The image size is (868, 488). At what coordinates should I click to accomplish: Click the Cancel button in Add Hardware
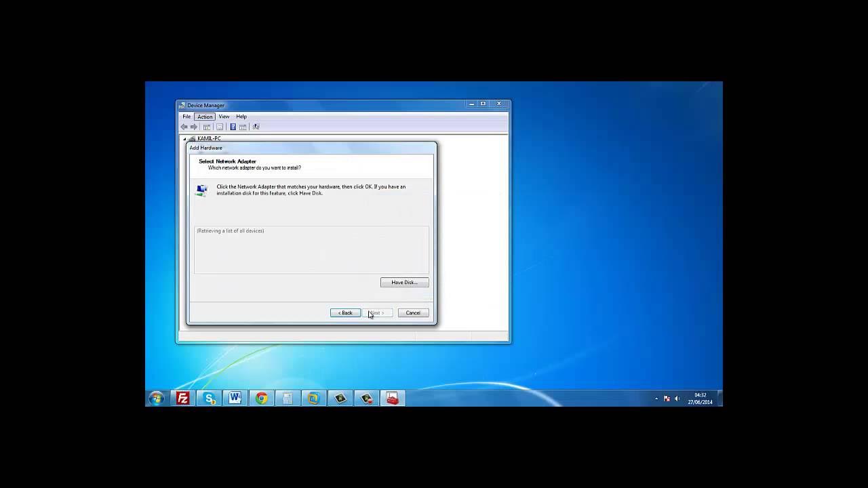click(413, 312)
